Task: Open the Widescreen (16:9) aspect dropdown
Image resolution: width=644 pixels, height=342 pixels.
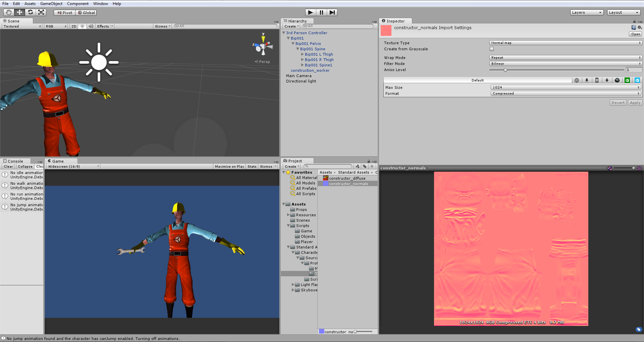Action: pyautogui.click(x=73, y=166)
